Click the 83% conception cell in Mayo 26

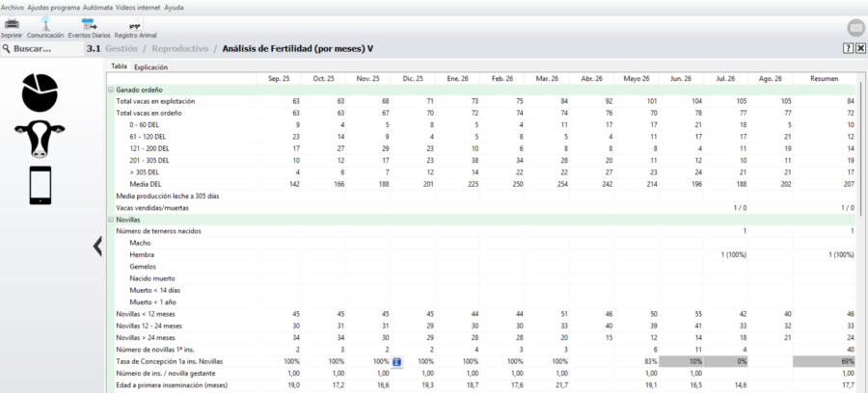click(637, 361)
